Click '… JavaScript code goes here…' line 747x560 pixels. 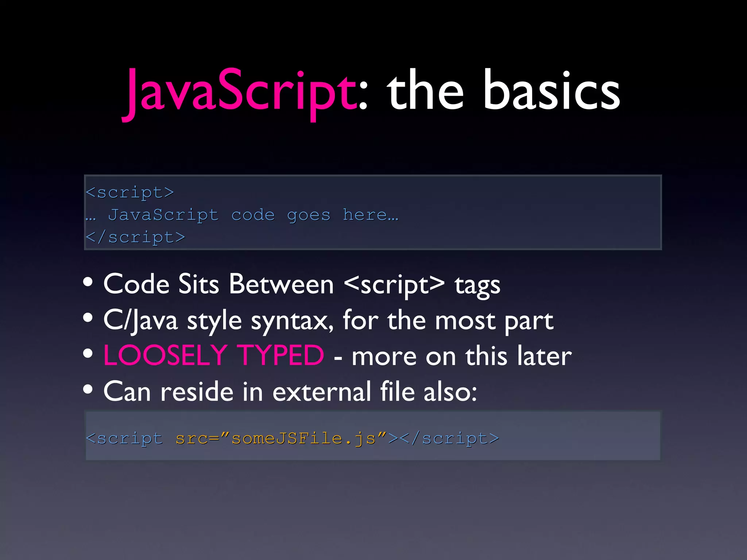click(242, 215)
